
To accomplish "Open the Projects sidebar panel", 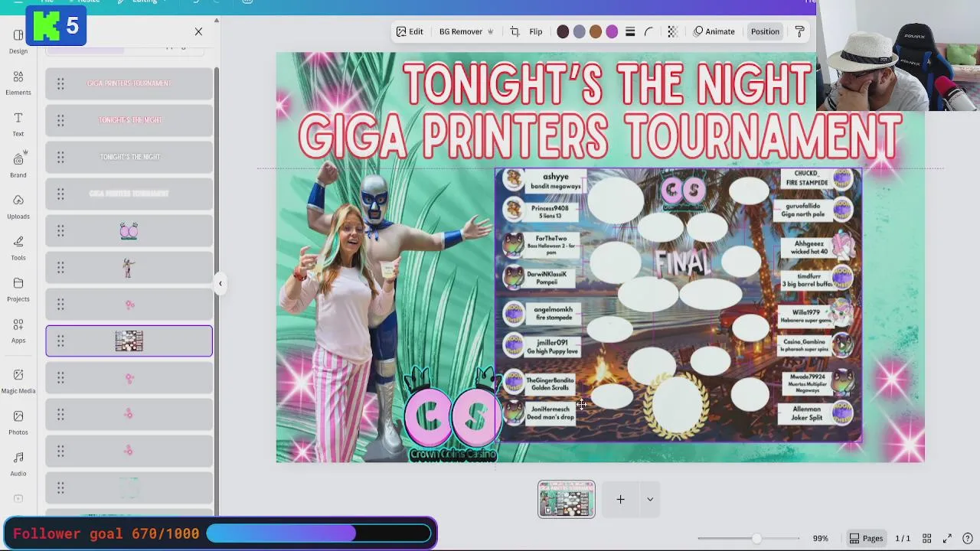I will (18, 289).
